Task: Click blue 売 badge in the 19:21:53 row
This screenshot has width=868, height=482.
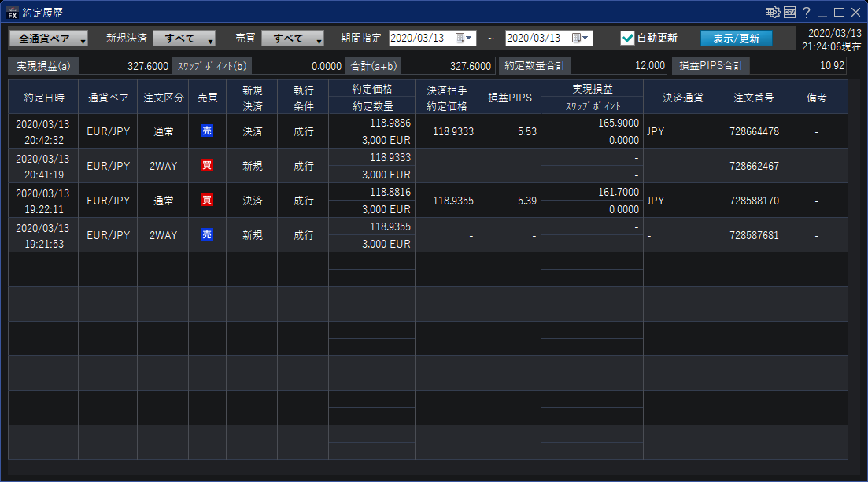Action: (x=207, y=235)
